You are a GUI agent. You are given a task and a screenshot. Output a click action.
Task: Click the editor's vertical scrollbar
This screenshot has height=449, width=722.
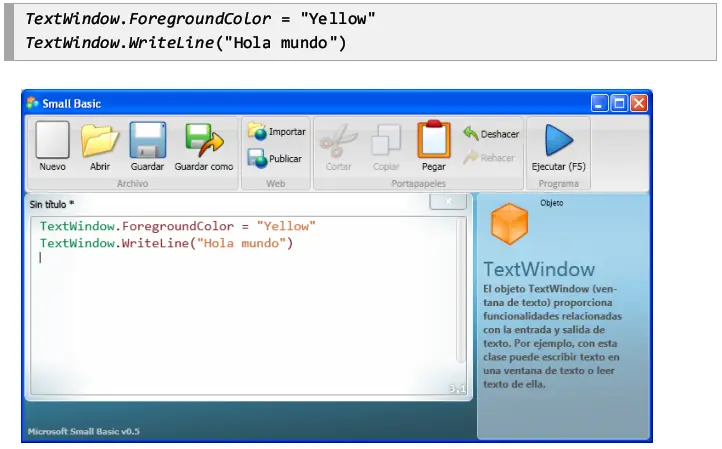point(460,290)
